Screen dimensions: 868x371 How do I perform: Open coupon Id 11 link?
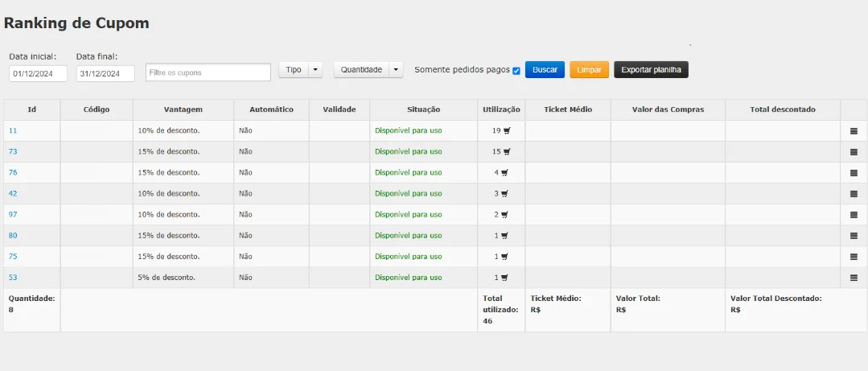[x=13, y=130]
